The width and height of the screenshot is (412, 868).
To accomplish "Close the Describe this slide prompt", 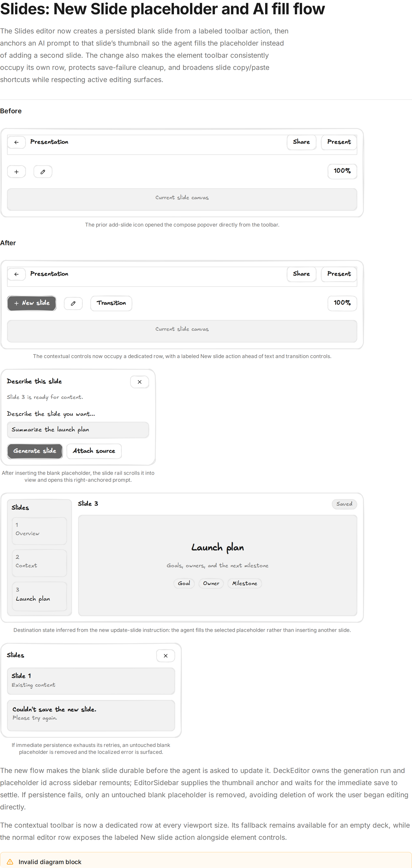I will tap(139, 382).
